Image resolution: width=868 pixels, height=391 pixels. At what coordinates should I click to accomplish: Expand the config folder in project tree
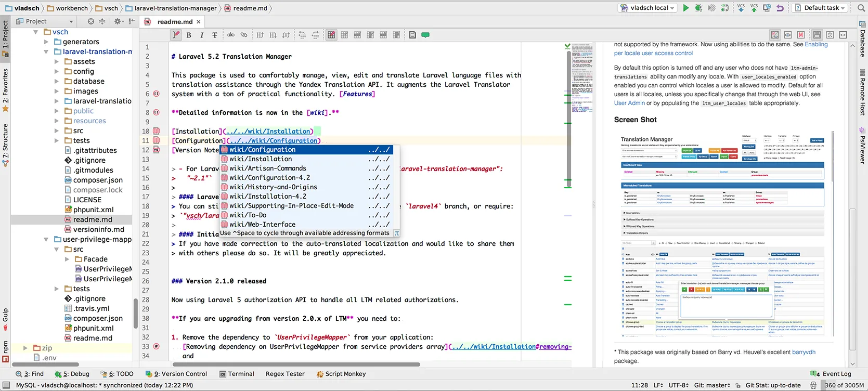(57, 72)
